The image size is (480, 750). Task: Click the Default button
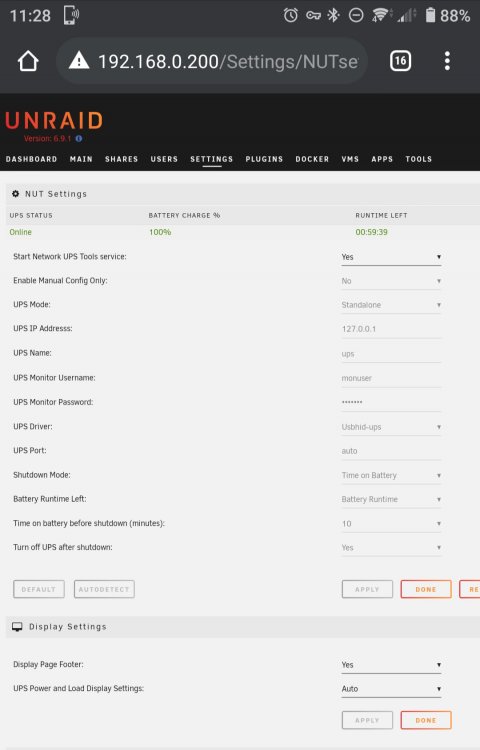[x=39, y=589]
